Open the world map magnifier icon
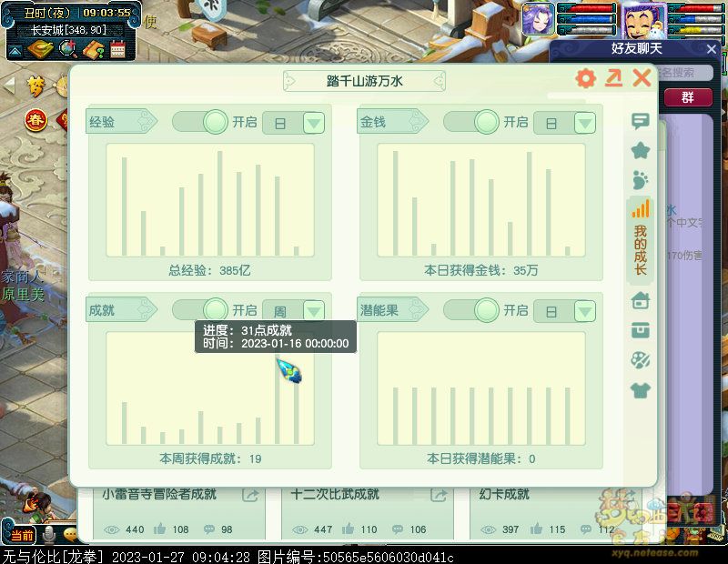The width and height of the screenshot is (728, 564). (x=68, y=49)
